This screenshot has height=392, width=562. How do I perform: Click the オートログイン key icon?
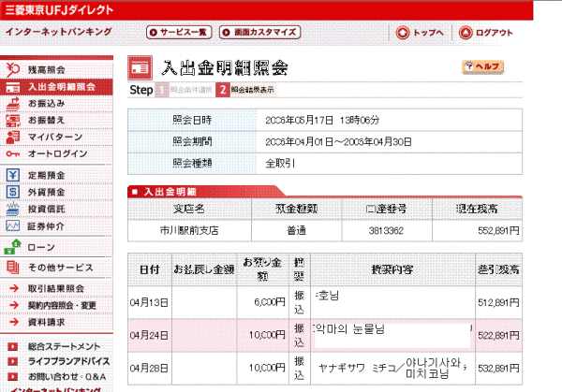[x=13, y=154]
